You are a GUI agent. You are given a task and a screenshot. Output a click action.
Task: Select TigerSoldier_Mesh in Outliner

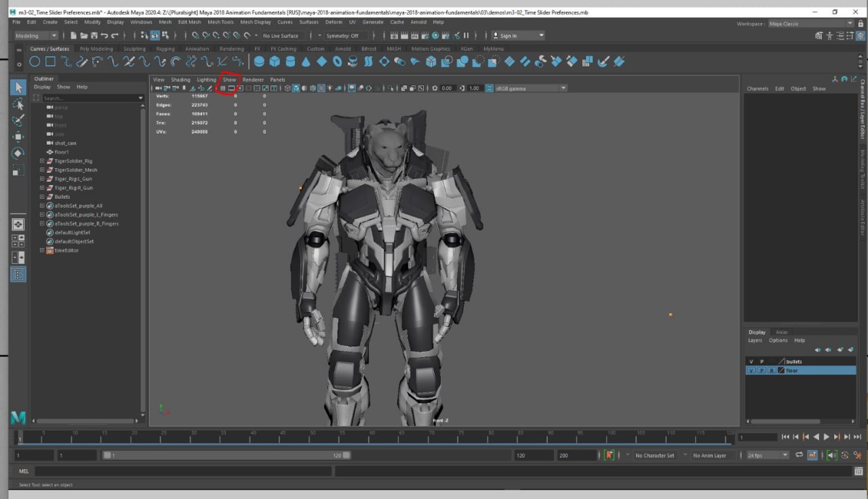(x=76, y=170)
